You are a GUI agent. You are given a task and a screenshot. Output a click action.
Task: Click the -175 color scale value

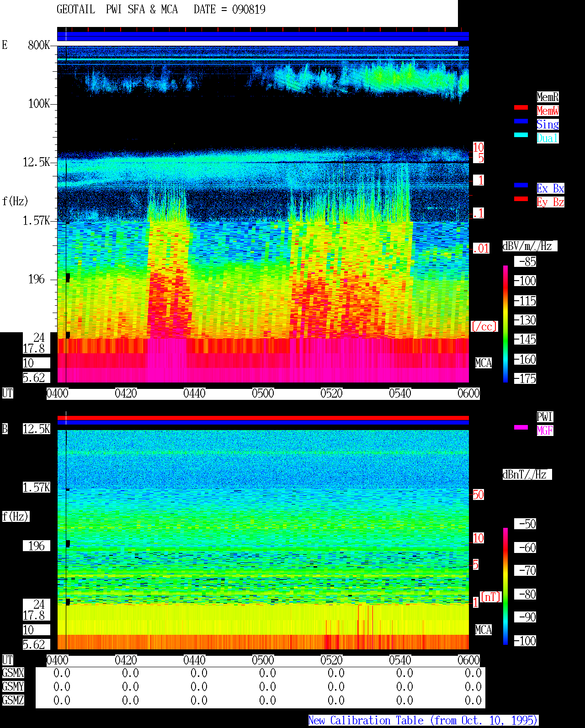[x=525, y=378]
